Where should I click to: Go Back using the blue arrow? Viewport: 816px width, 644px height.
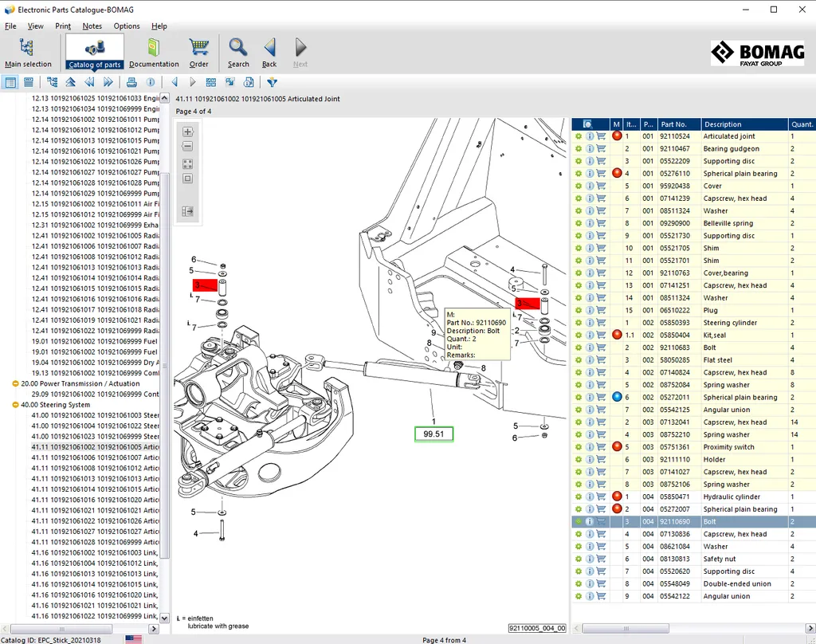[269, 53]
